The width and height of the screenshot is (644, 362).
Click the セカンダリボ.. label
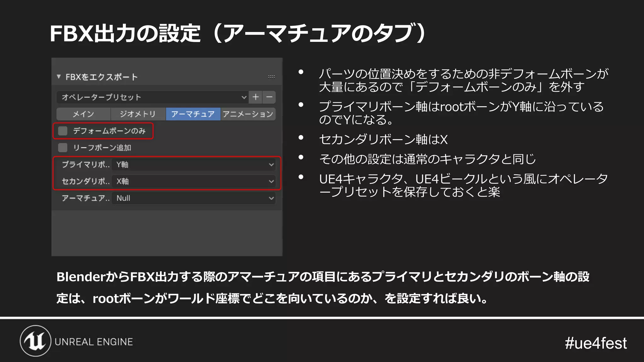pos(86,181)
